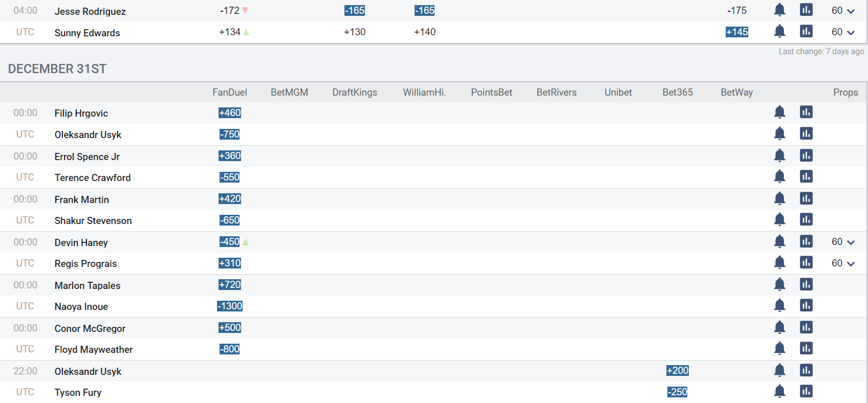Viewport: 868px width, 403px height.
Task: Click WilliamHi. +140 odds for Edwards
Action: [425, 32]
